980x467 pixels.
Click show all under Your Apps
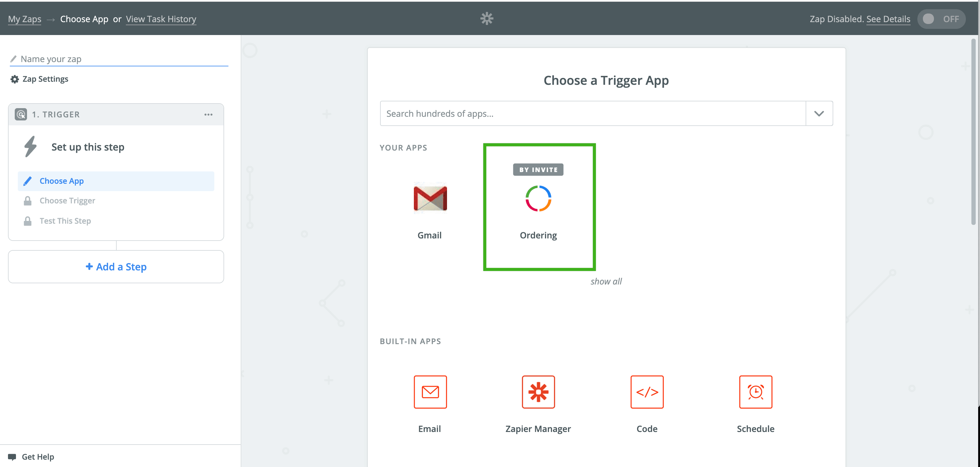pyautogui.click(x=606, y=281)
